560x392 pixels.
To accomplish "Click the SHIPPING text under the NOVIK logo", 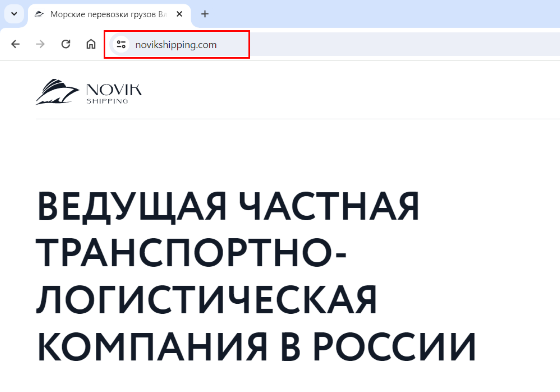I will click(107, 101).
